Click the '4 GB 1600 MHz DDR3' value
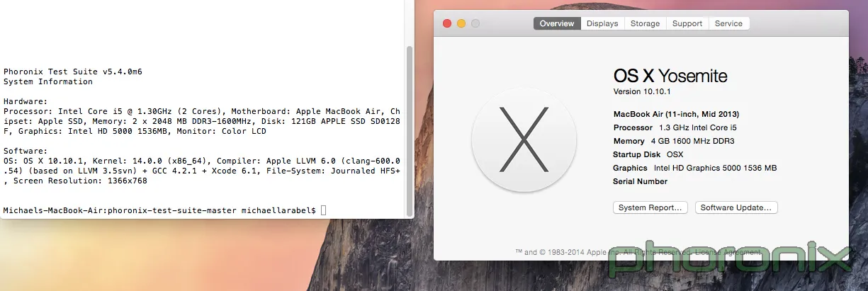The image size is (868, 291). 692,141
